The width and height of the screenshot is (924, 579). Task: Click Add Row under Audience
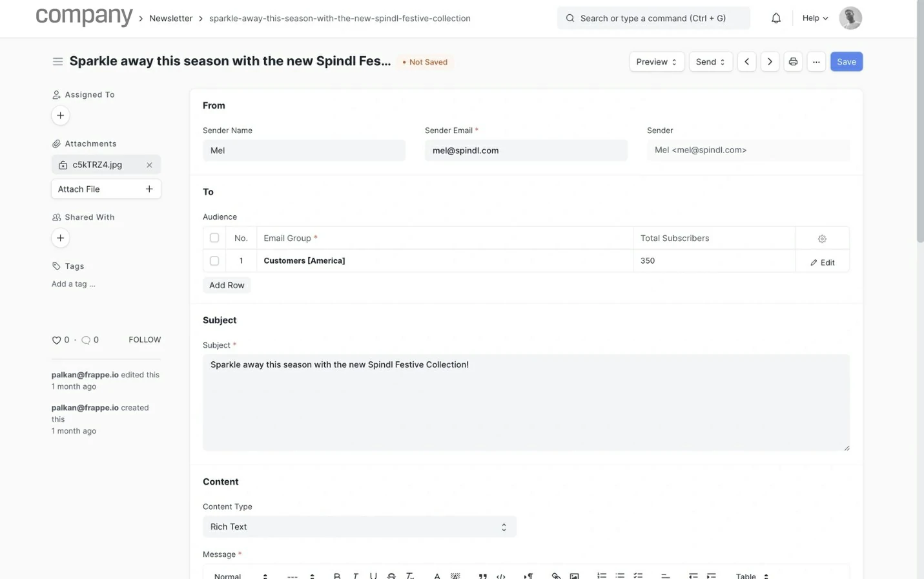pos(227,286)
